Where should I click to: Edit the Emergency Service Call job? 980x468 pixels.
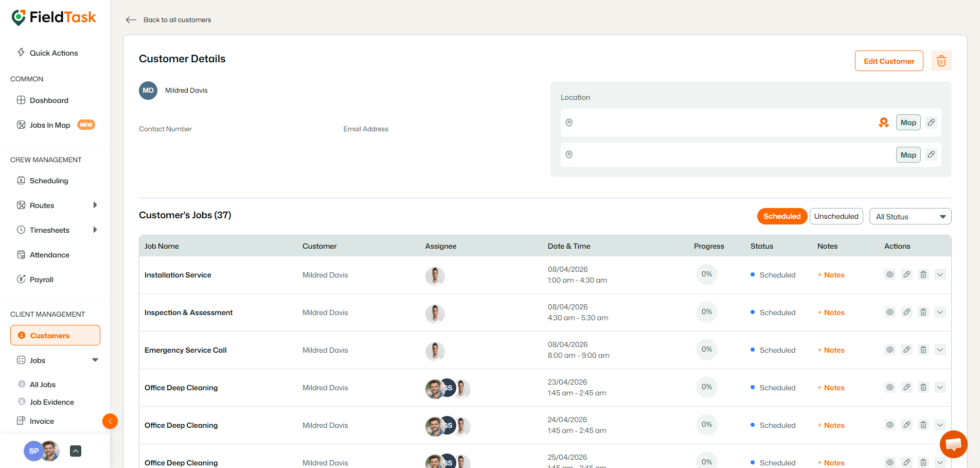tap(907, 350)
